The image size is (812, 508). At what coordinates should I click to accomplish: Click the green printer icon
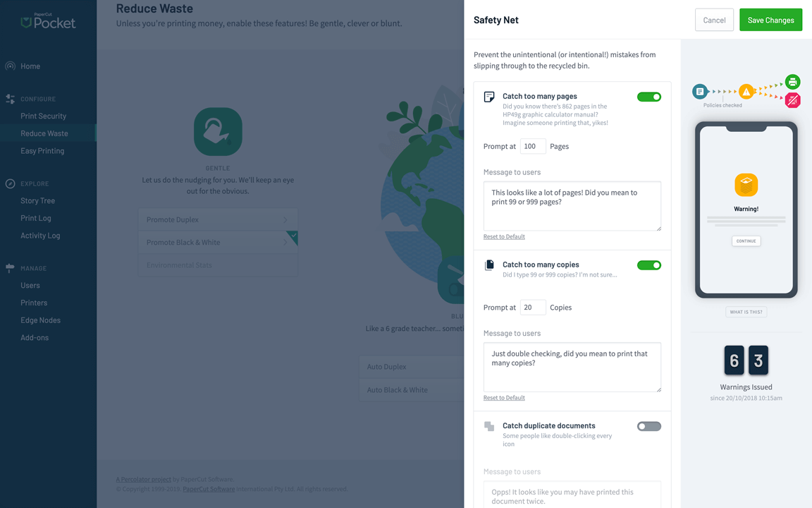[x=792, y=82]
